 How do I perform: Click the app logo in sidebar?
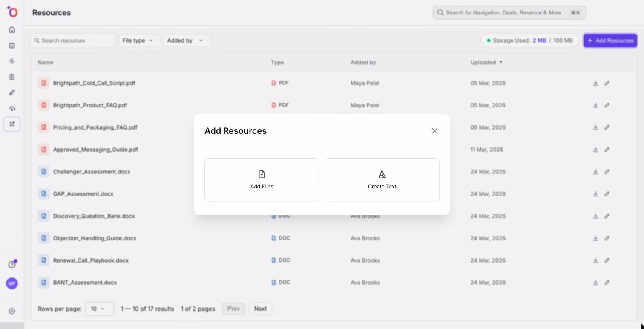(12, 12)
